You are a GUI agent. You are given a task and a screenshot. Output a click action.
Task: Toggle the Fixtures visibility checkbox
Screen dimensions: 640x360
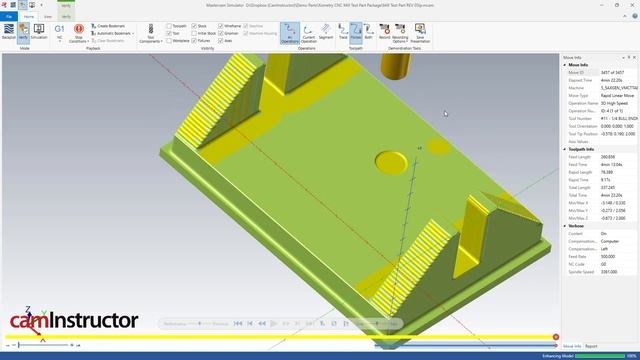pyautogui.click(x=194, y=40)
